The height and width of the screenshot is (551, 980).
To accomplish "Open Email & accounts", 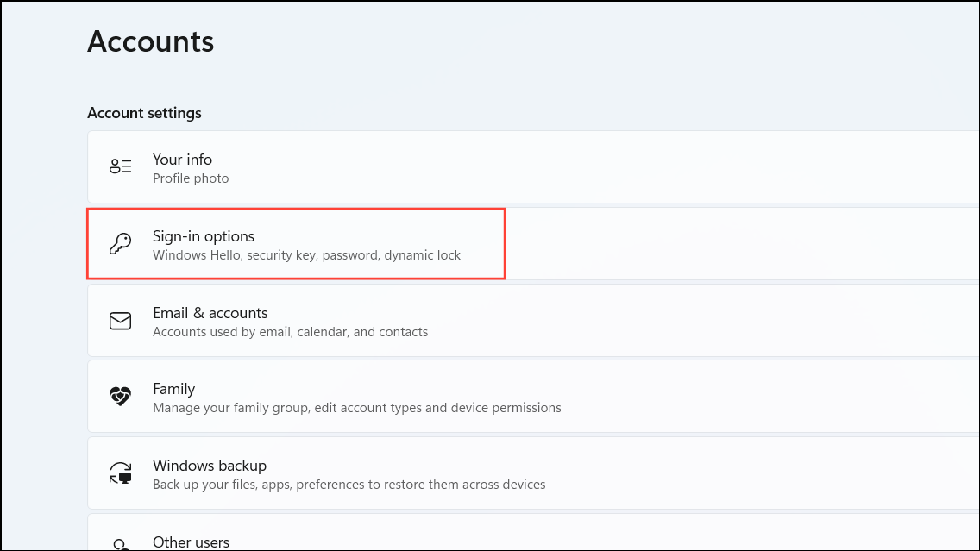I will pyautogui.click(x=533, y=321).
